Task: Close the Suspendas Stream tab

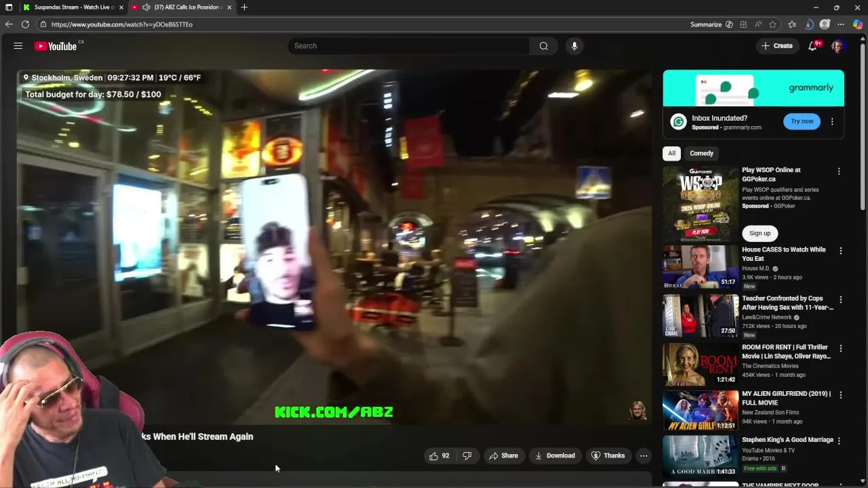Action: click(121, 7)
